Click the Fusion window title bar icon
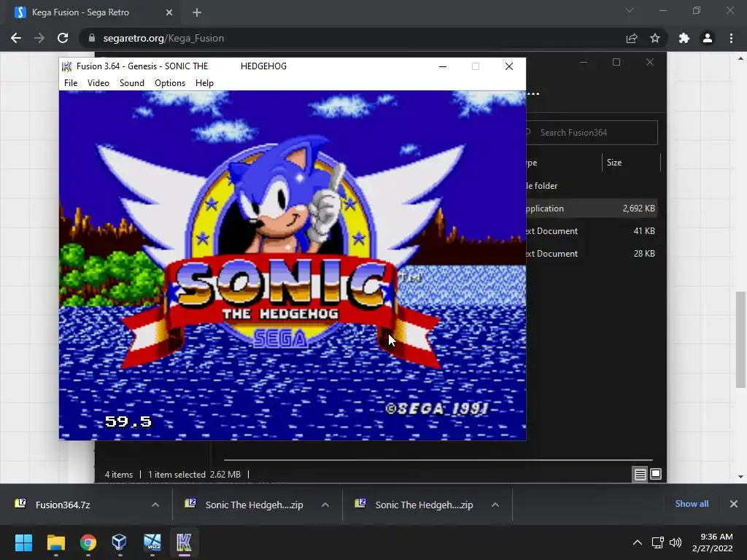The image size is (747, 560). pyautogui.click(x=66, y=66)
